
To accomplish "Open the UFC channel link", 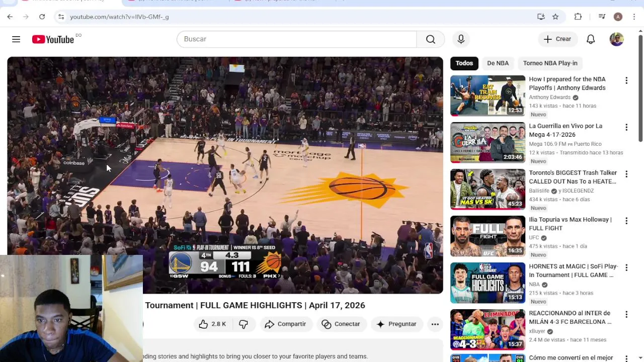I will pos(534,238).
